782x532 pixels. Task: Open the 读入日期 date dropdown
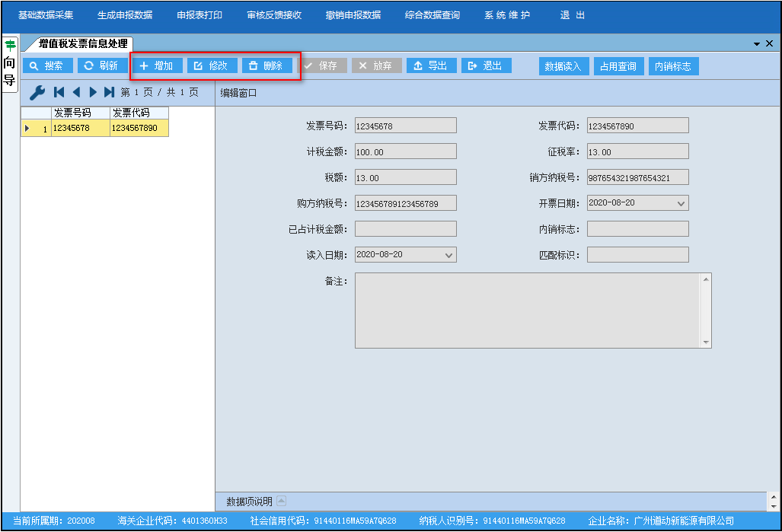coord(448,255)
